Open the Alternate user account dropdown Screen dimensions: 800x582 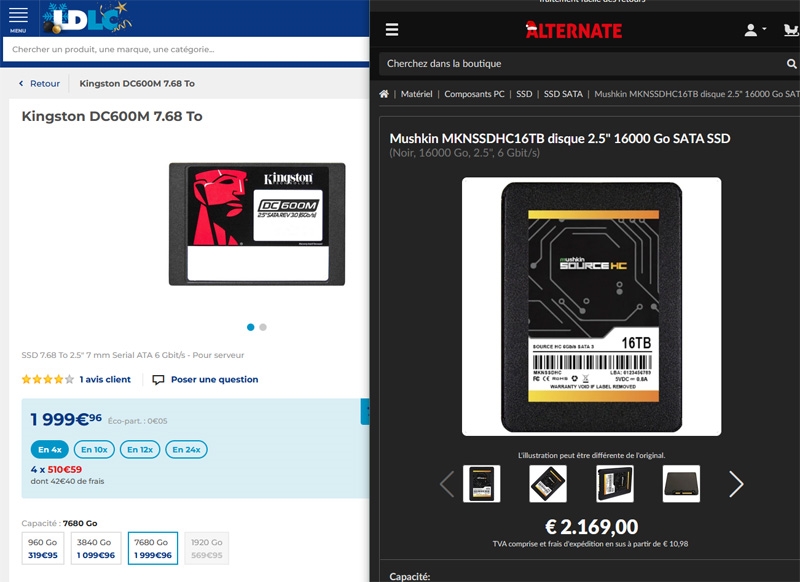[x=755, y=30]
